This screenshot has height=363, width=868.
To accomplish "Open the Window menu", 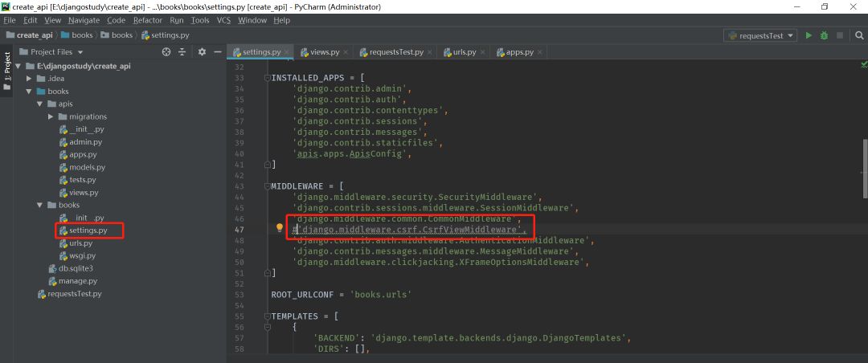I will click(x=252, y=20).
